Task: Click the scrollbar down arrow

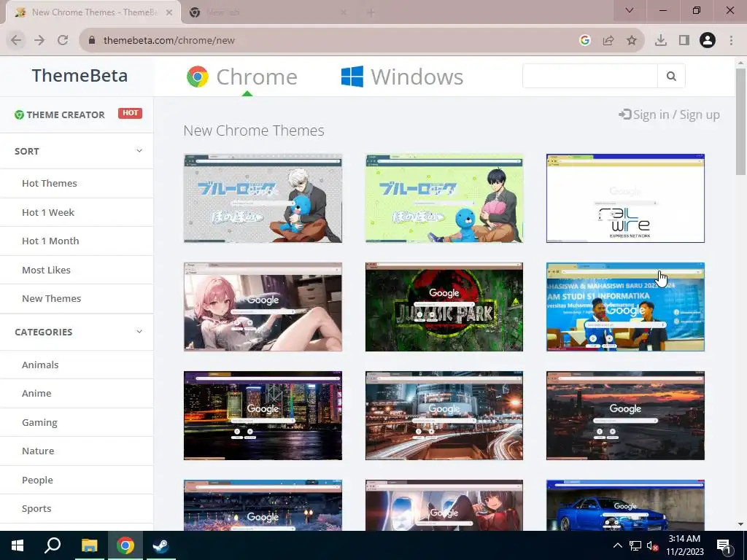Action: [x=740, y=525]
